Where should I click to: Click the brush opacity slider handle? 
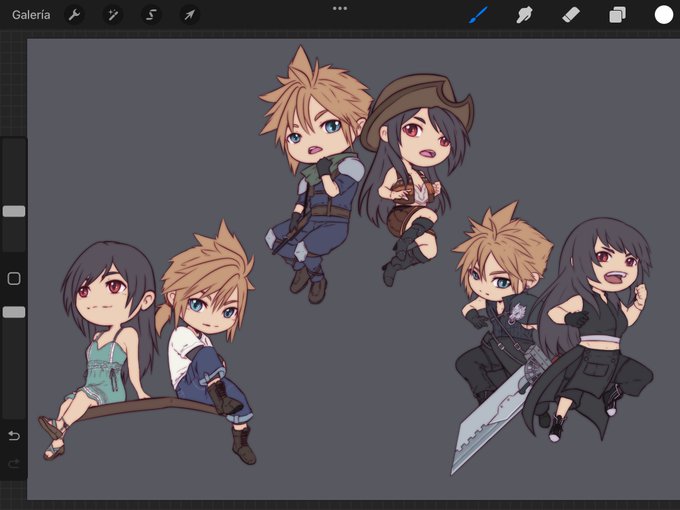click(x=14, y=312)
